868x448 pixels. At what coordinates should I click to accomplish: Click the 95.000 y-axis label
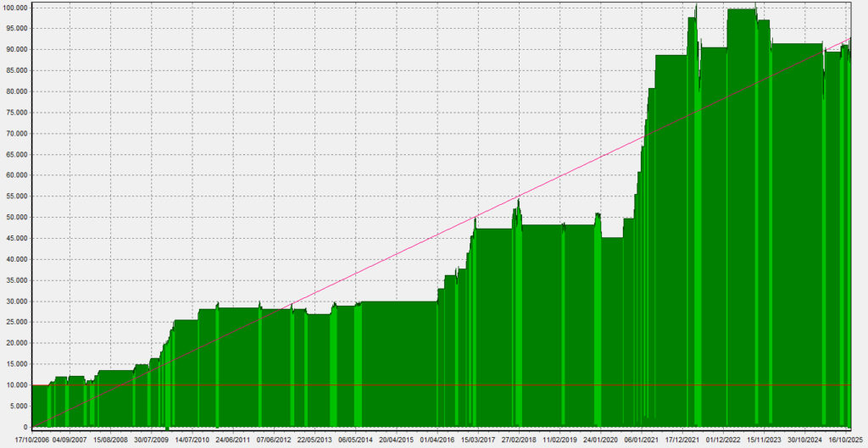15,29
